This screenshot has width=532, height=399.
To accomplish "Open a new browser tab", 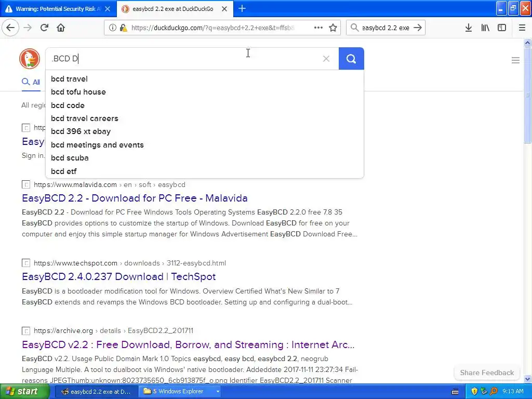I will [x=242, y=8].
